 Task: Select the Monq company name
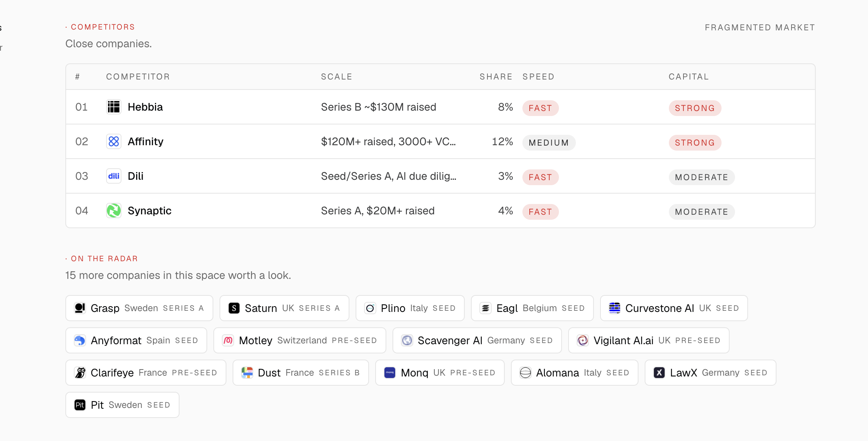[414, 373]
